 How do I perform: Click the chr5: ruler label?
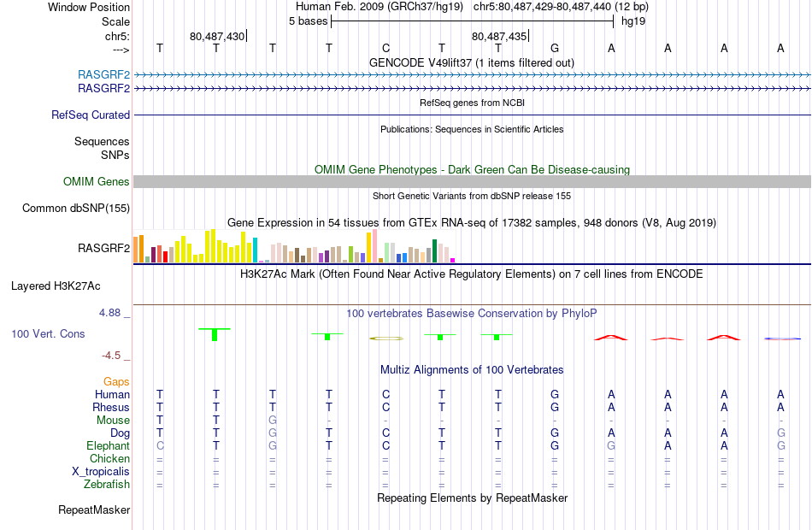[117, 36]
